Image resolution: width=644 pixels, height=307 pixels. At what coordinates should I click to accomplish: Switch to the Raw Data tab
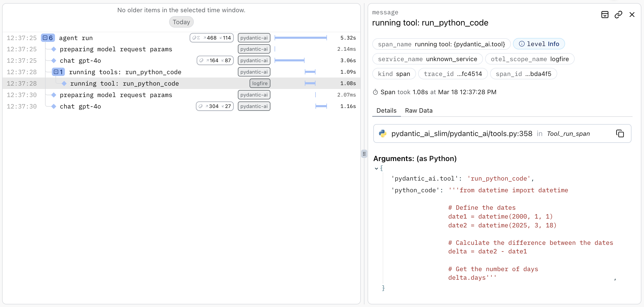point(418,110)
